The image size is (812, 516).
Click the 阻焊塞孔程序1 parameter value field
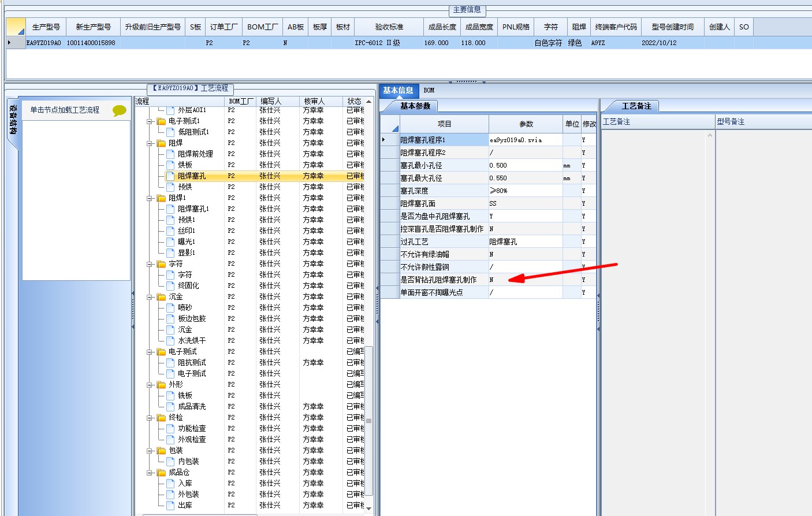pyautogui.click(x=526, y=140)
